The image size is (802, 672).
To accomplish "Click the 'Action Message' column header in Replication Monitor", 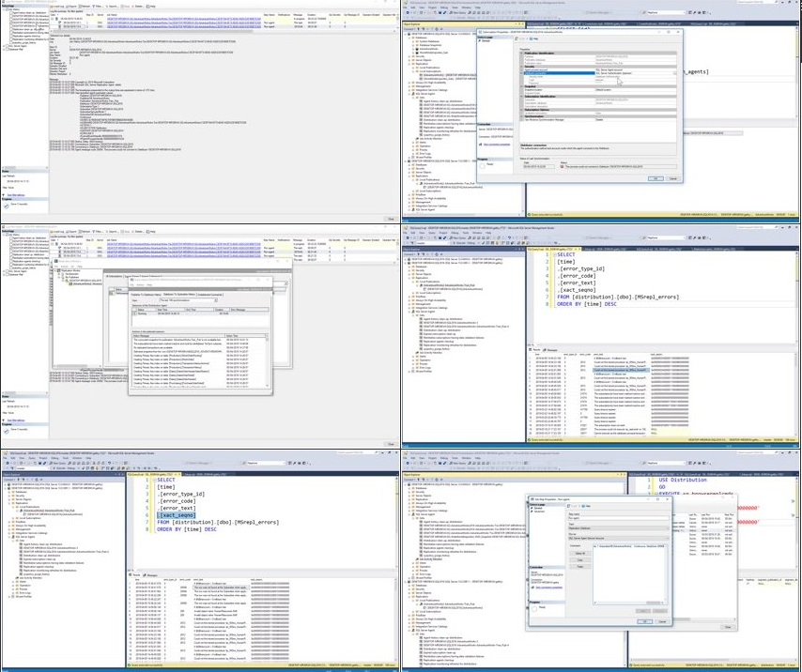I will coord(178,336).
